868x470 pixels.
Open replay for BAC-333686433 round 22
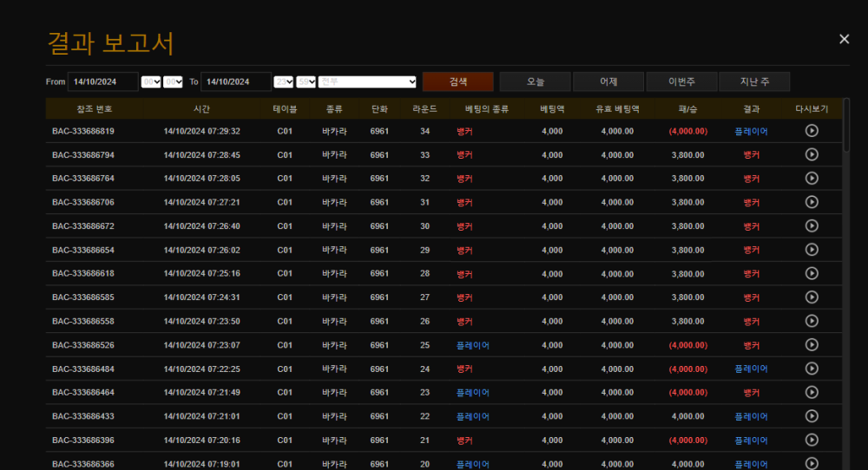coord(812,415)
